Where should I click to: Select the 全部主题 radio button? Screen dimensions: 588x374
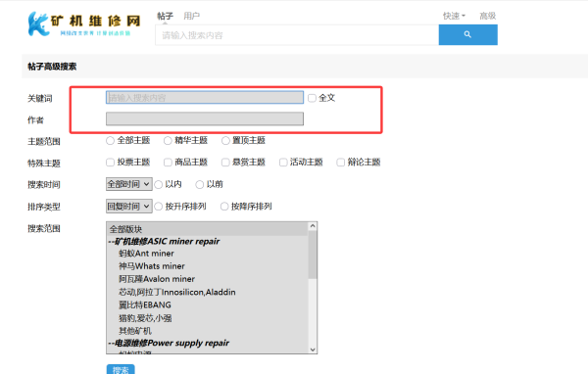click(110, 141)
